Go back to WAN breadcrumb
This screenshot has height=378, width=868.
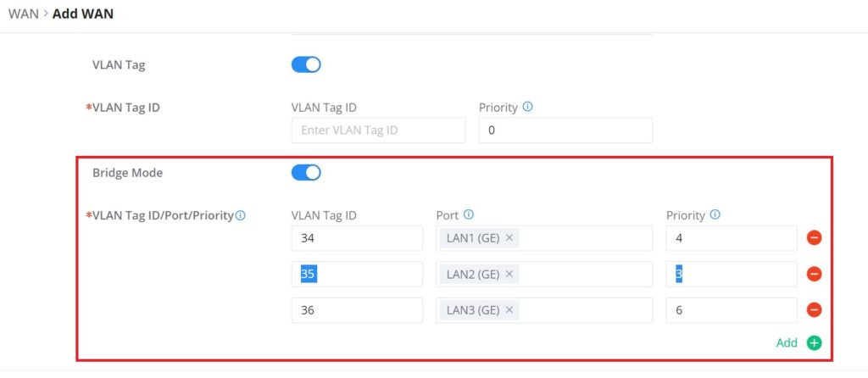pyautogui.click(x=23, y=14)
